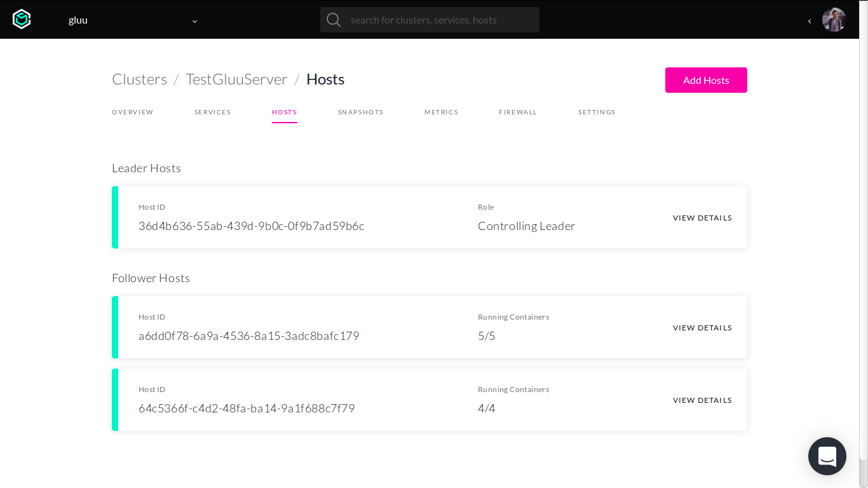Viewport: 868px width, 488px height.
Task: Open the Metrics tab
Action: tap(441, 112)
